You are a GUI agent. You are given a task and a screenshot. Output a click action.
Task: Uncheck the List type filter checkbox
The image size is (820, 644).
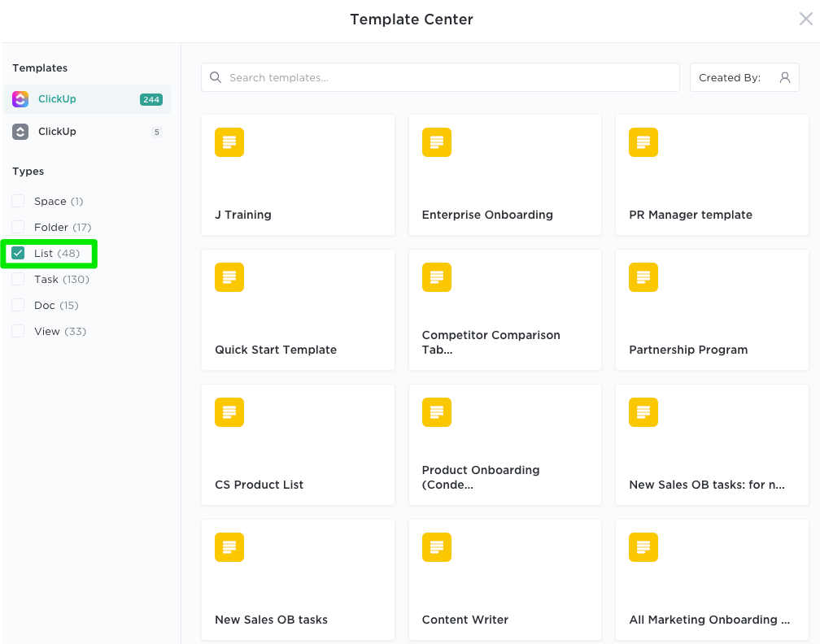coord(18,253)
